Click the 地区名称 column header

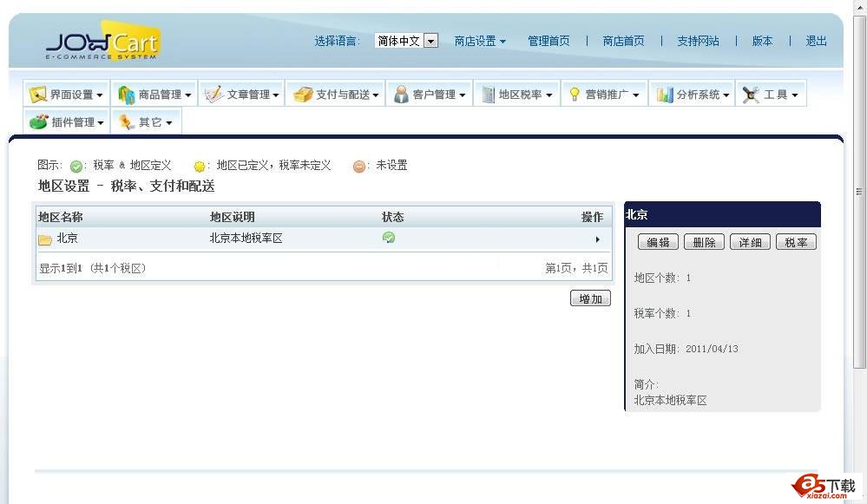[x=60, y=217]
